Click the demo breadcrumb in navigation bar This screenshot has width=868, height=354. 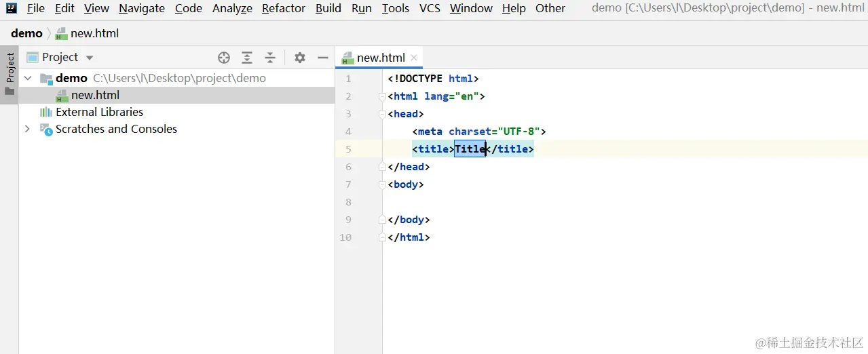pyautogui.click(x=26, y=33)
